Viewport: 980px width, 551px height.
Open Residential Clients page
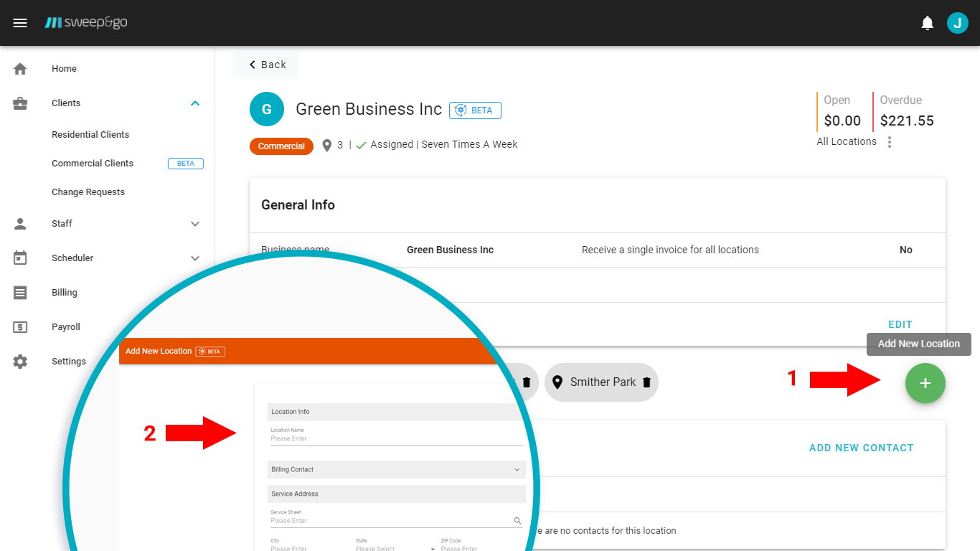click(90, 135)
